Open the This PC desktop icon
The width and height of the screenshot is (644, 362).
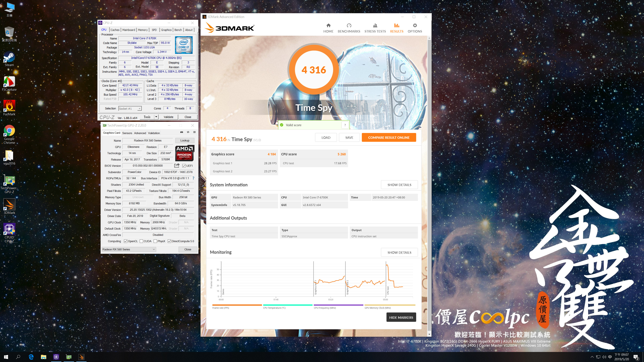pos(9,10)
